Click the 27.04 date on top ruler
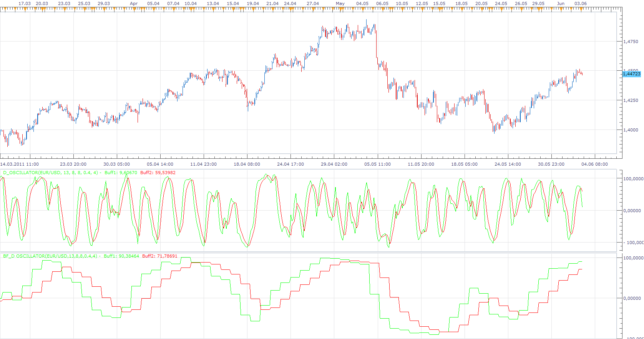Image resolution: width=644 pixels, height=339 pixels. (x=313, y=3)
